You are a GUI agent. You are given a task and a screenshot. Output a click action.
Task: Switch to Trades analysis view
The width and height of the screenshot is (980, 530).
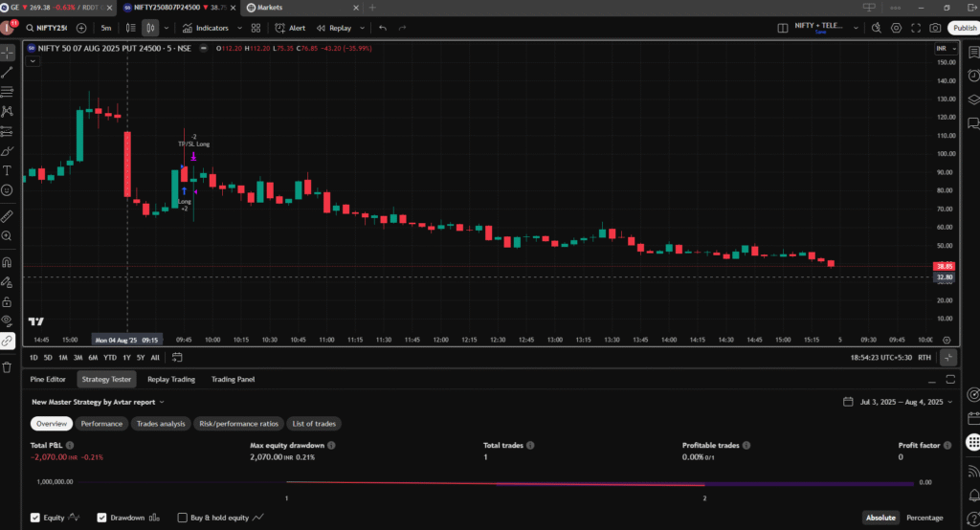[x=161, y=424]
